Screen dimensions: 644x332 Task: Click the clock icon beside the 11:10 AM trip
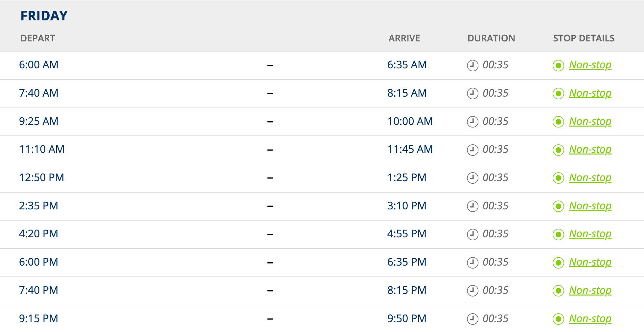(472, 150)
